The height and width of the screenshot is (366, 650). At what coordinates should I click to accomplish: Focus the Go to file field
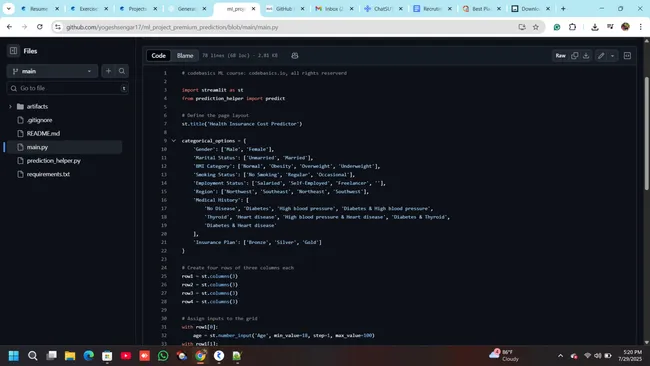[x=68, y=88]
